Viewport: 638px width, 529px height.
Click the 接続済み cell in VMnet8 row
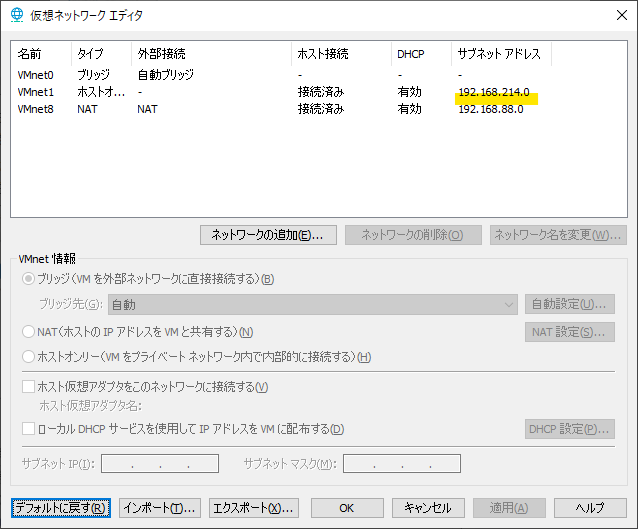[x=321, y=109]
